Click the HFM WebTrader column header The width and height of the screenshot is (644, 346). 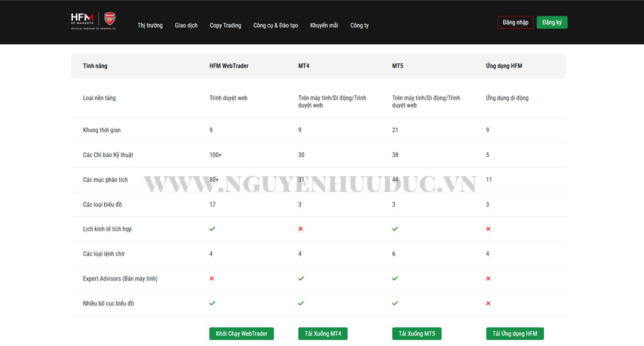tap(229, 66)
